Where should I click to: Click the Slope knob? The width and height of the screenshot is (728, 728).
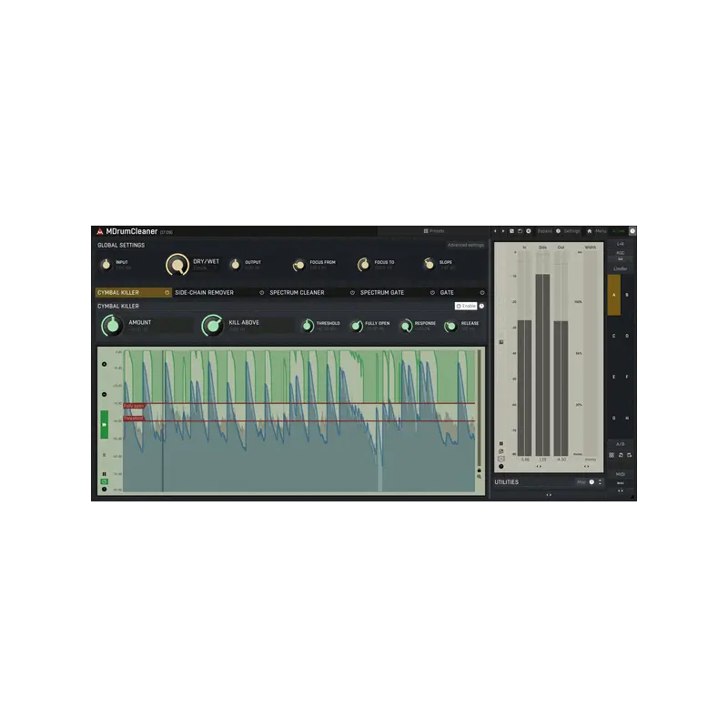(429, 264)
